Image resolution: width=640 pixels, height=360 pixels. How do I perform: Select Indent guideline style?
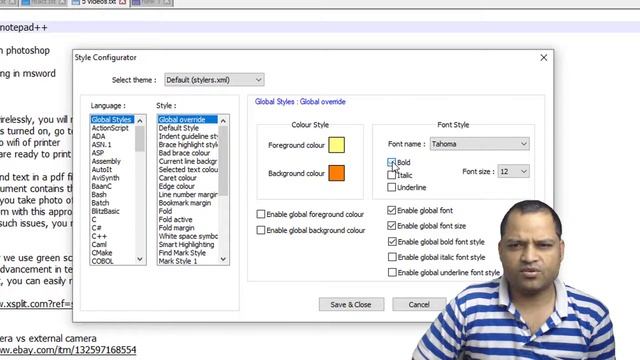[188, 136]
